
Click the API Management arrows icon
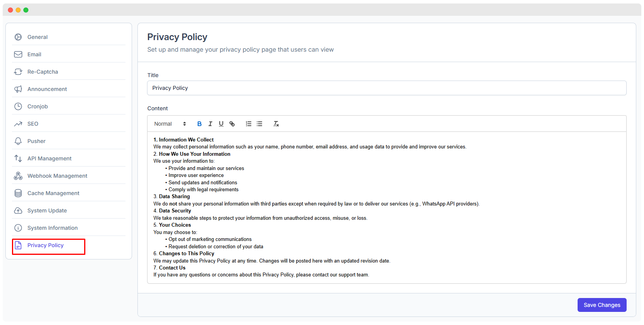18,158
